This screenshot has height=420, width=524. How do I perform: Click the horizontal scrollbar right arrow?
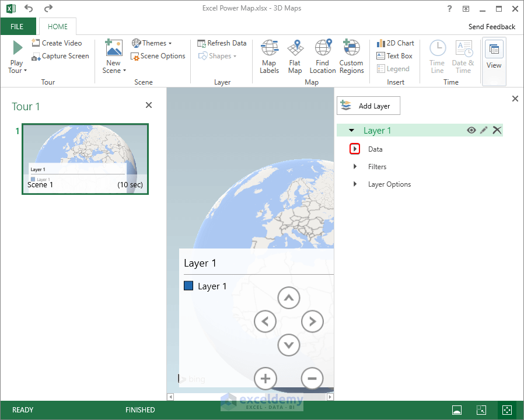(330, 397)
